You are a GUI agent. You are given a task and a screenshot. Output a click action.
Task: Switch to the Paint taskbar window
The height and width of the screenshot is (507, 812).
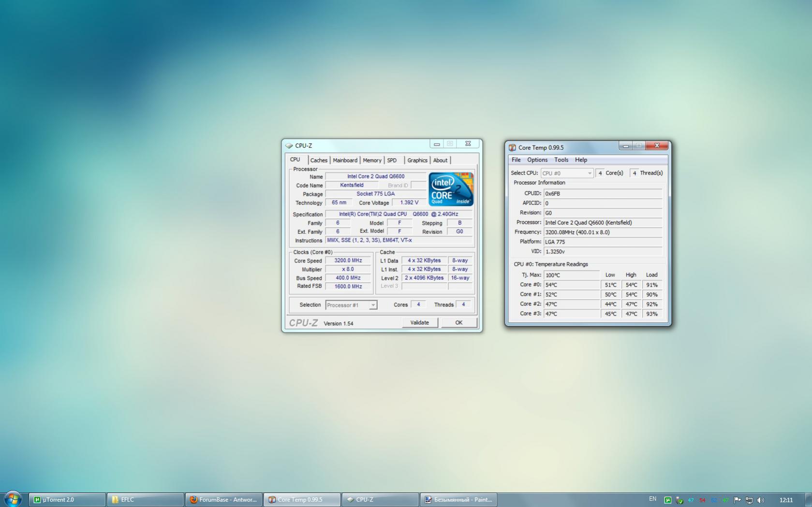tap(459, 500)
